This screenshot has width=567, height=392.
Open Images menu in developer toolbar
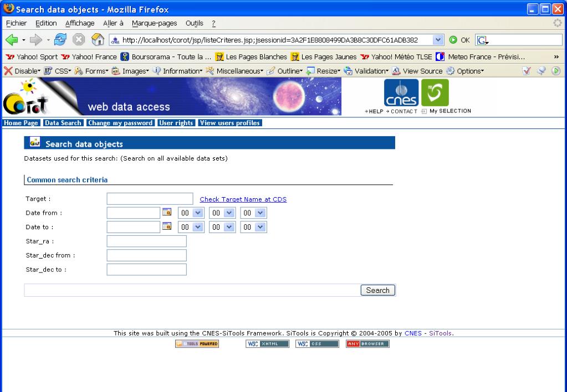[130, 71]
